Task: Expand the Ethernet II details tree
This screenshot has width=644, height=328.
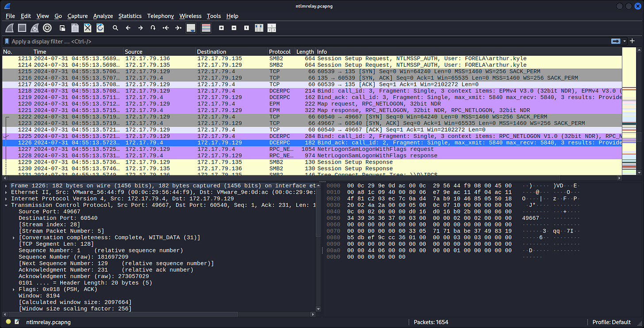Action: tap(6, 192)
